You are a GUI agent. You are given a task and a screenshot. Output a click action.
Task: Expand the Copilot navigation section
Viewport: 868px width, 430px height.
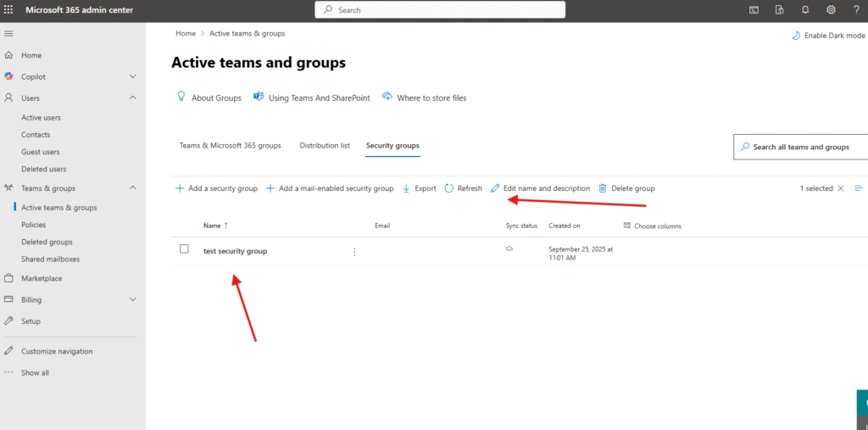click(132, 76)
